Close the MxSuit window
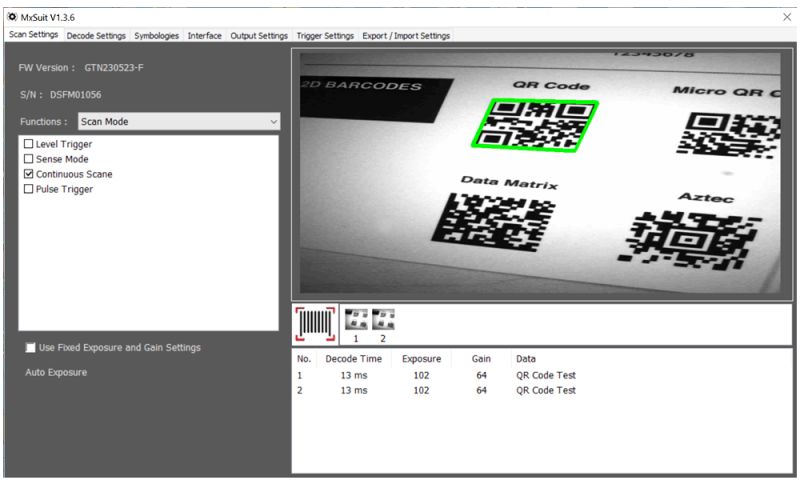The image size is (800, 480). [787, 17]
